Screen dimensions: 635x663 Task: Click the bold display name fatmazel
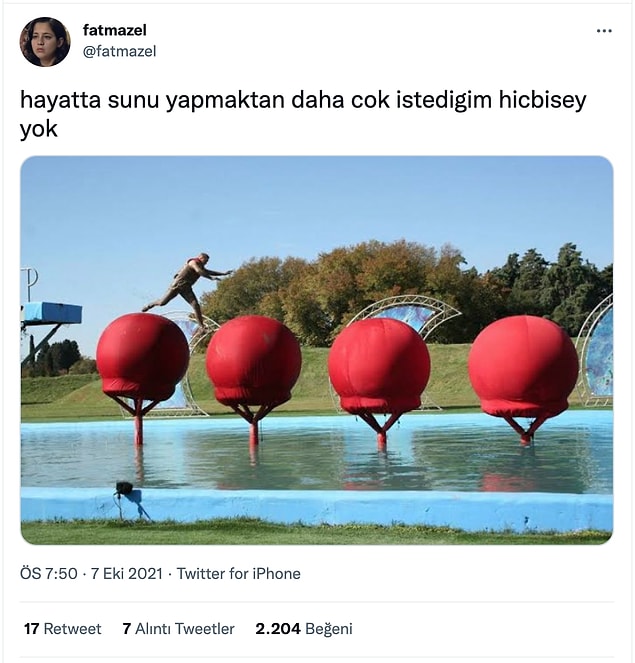pyautogui.click(x=115, y=30)
